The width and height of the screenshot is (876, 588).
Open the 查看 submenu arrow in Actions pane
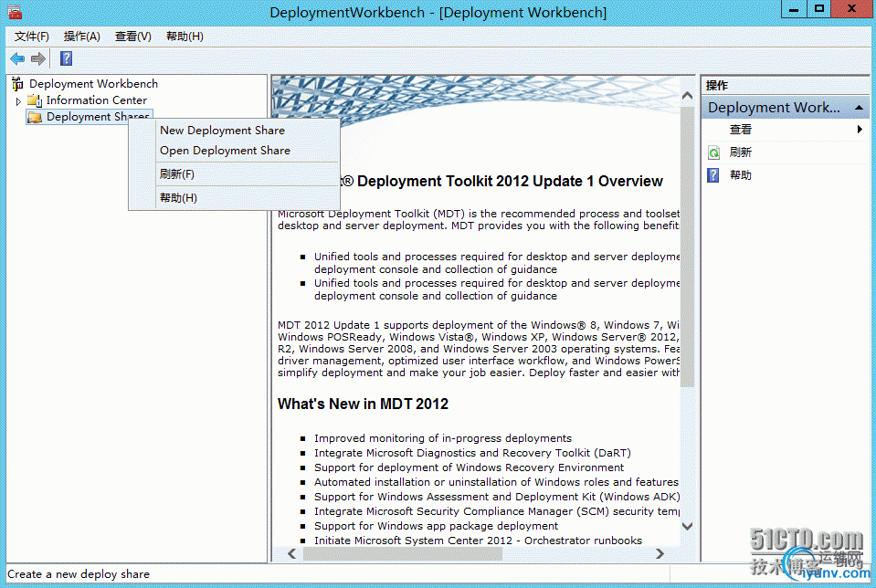pyautogui.click(x=860, y=130)
